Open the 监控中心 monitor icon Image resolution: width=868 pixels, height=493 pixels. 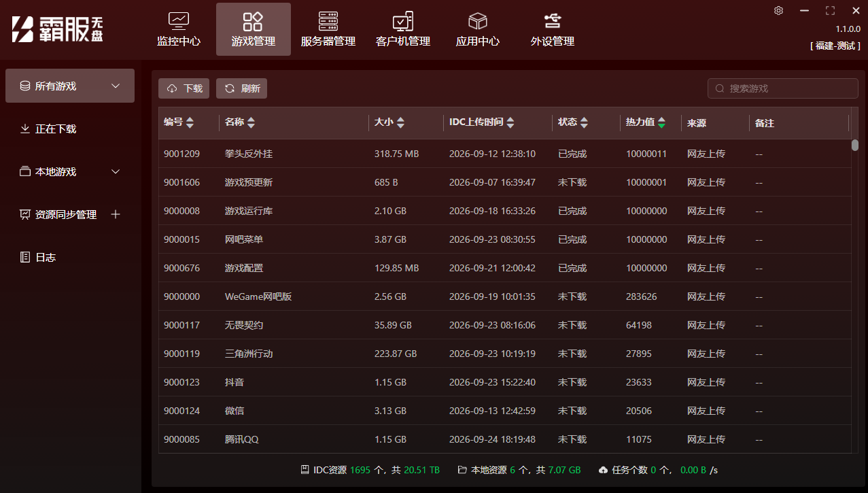tap(179, 21)
